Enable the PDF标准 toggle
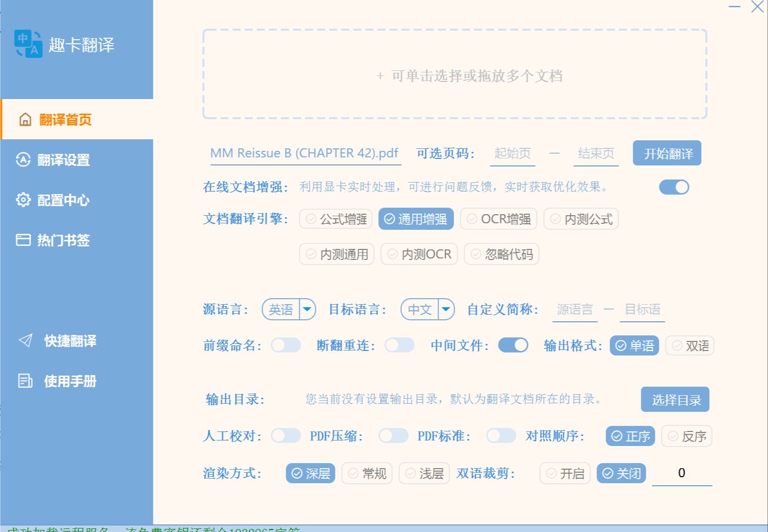Viewport: 768px width, 532px height. [x=501, y=435]
